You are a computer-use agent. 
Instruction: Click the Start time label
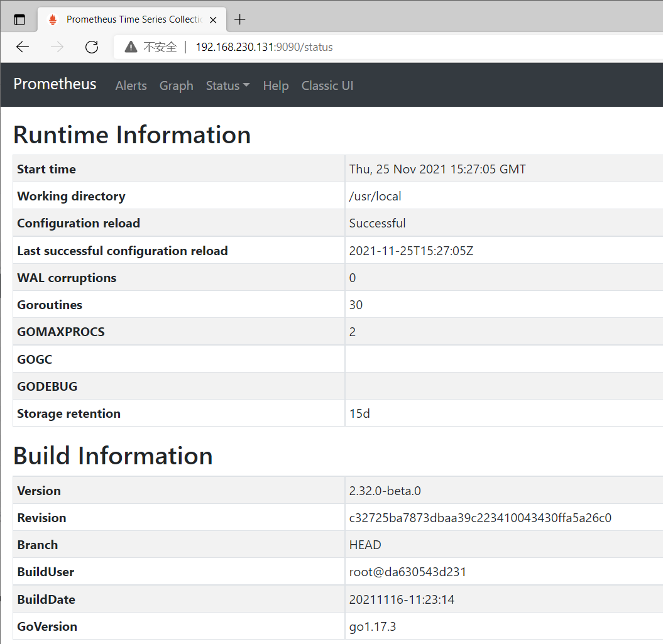(47, 169)
